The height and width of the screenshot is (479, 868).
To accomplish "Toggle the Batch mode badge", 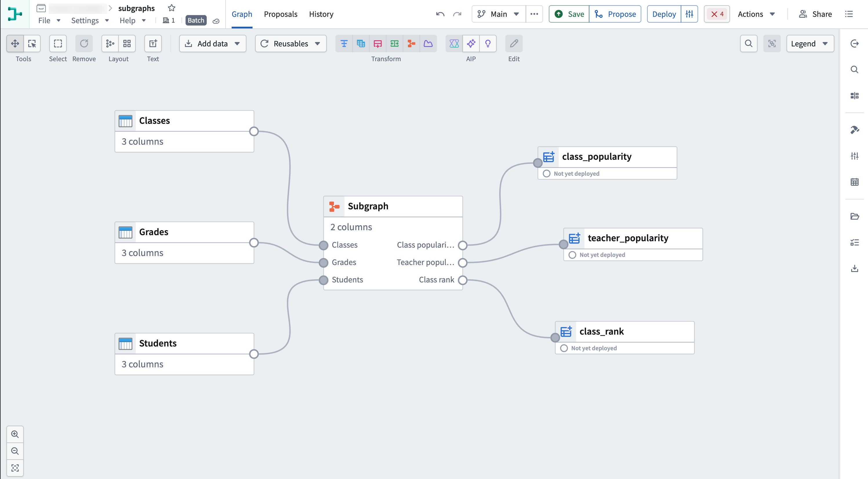I will tap(196, 21).
